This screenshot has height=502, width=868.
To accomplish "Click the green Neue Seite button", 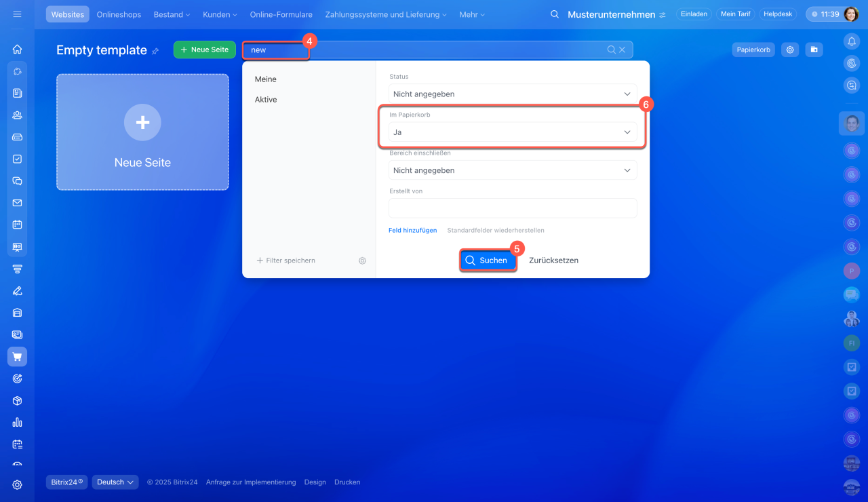I will (205, 50).
